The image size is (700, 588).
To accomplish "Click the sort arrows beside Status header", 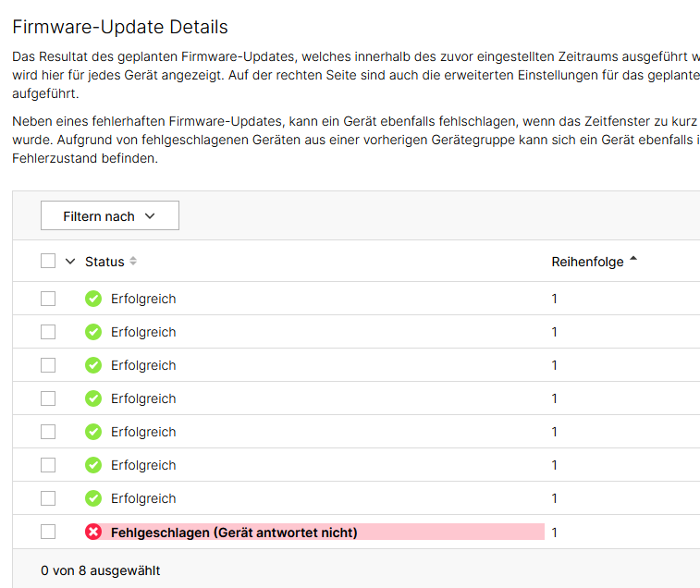I will (133, 262).
